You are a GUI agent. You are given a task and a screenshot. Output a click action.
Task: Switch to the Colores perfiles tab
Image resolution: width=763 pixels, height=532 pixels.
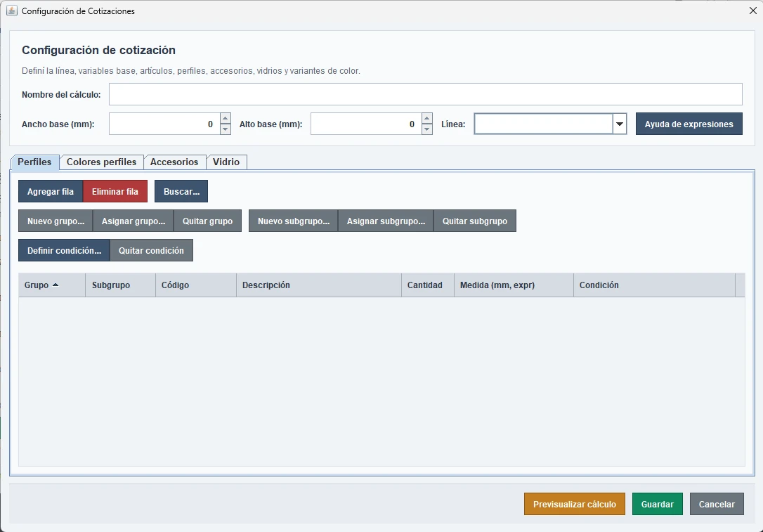point(101,162)
